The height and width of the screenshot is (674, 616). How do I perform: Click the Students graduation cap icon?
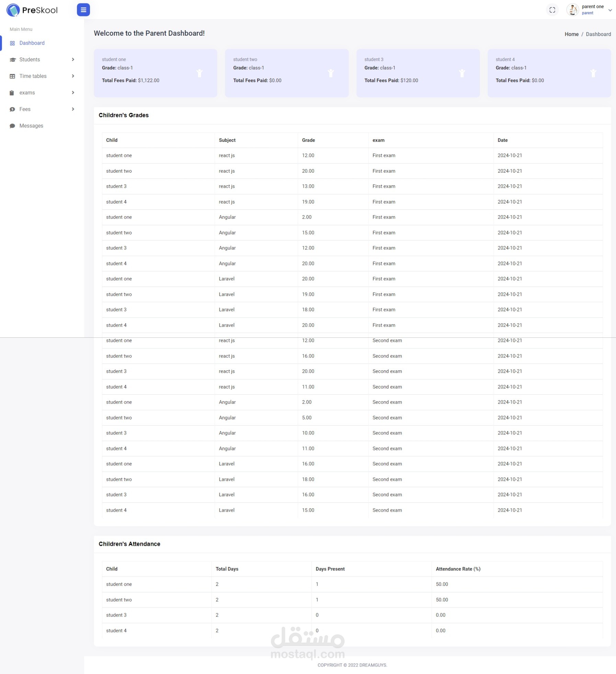click(x=13, y=60)
